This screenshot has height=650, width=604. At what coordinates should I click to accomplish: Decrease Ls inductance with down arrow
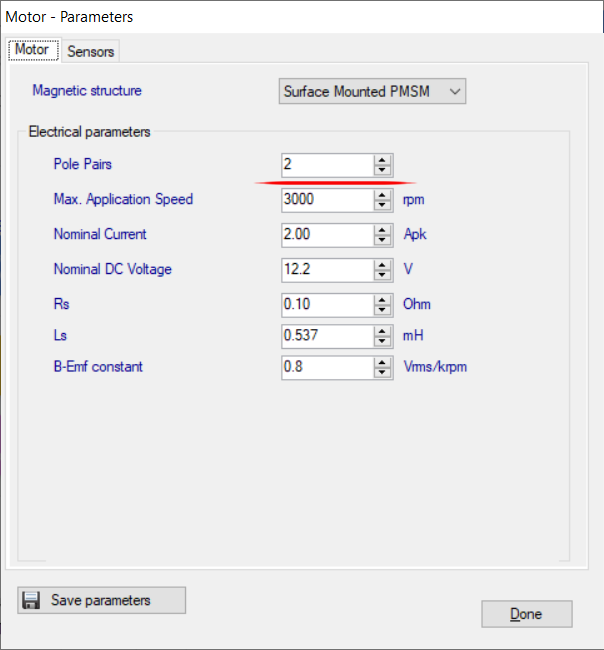coord(382,341)
